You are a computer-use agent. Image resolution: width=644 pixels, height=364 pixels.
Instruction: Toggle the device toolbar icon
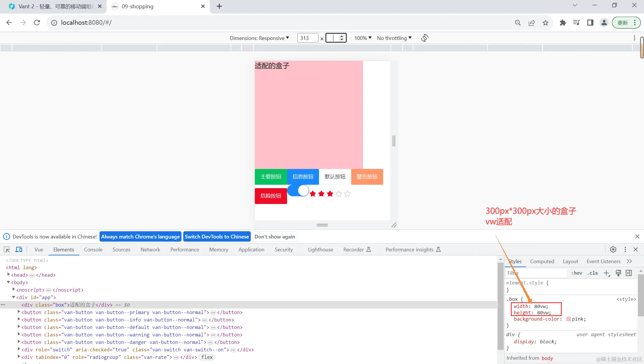point(19,249)
